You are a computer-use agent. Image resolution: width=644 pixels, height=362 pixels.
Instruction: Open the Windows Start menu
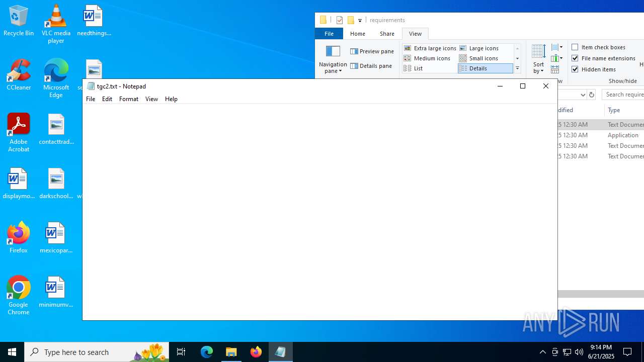coord(12,352)
